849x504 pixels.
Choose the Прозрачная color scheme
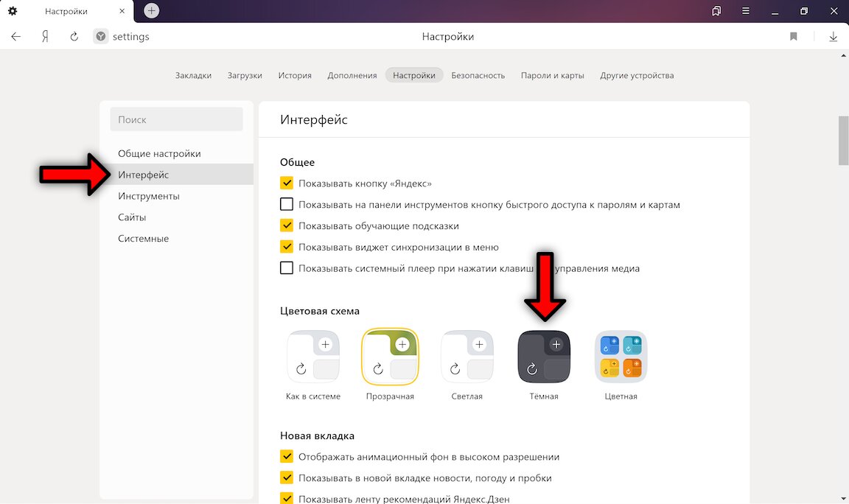point(390,357)
